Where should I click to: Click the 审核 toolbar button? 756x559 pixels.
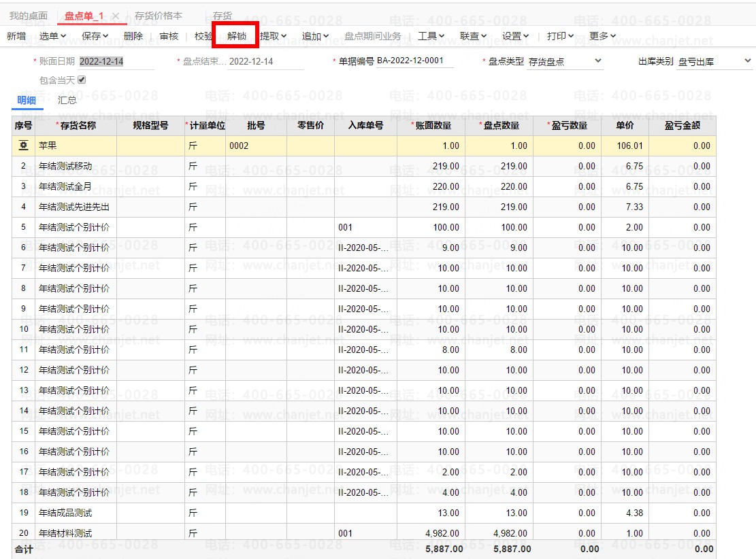click(169, 36)
